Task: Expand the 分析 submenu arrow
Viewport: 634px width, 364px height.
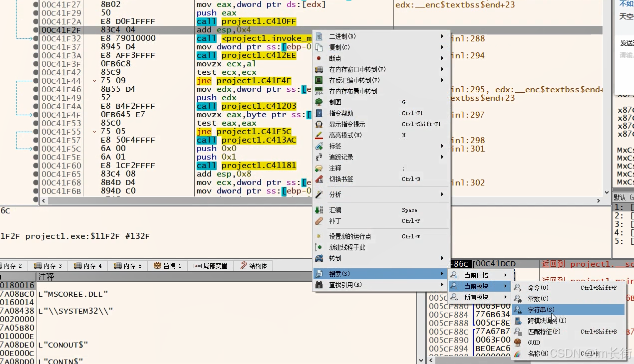Action: pyautogui.click(x=442, y=194)
